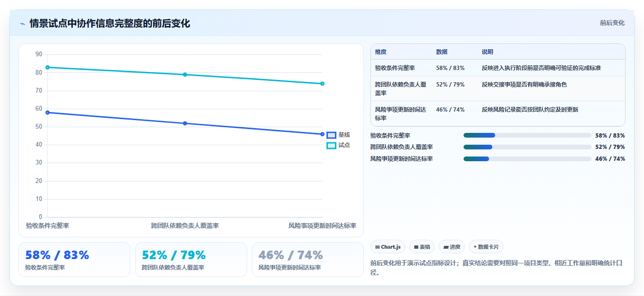
Task: Click the 58% / 83% data card
Action: pyautogui.click(x=74, y=260)
